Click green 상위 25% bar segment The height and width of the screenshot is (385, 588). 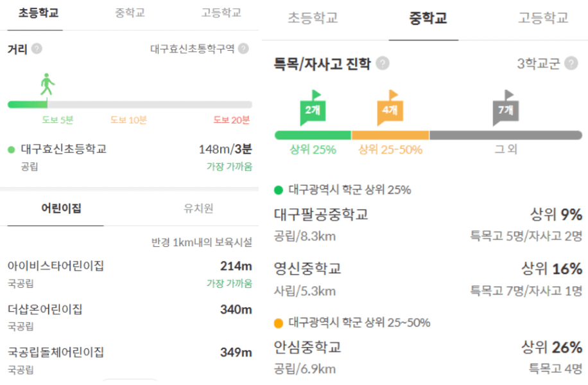point(313,135)
